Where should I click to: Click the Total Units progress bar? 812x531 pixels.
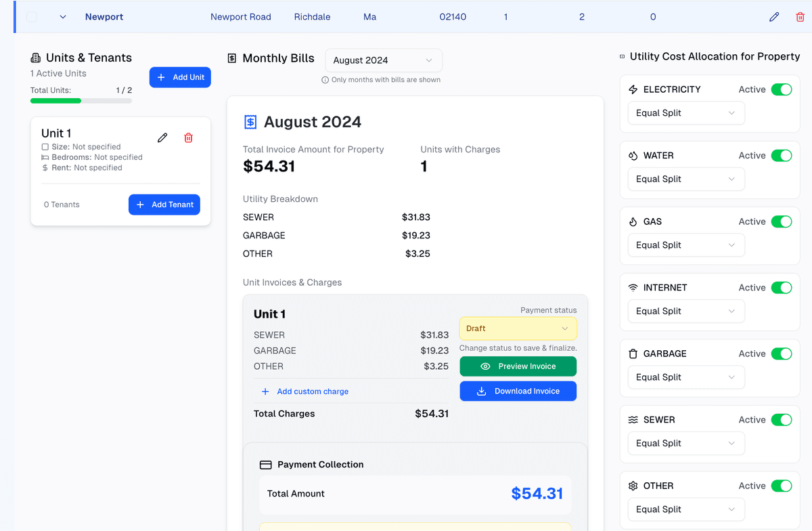(x=81, y=101)
